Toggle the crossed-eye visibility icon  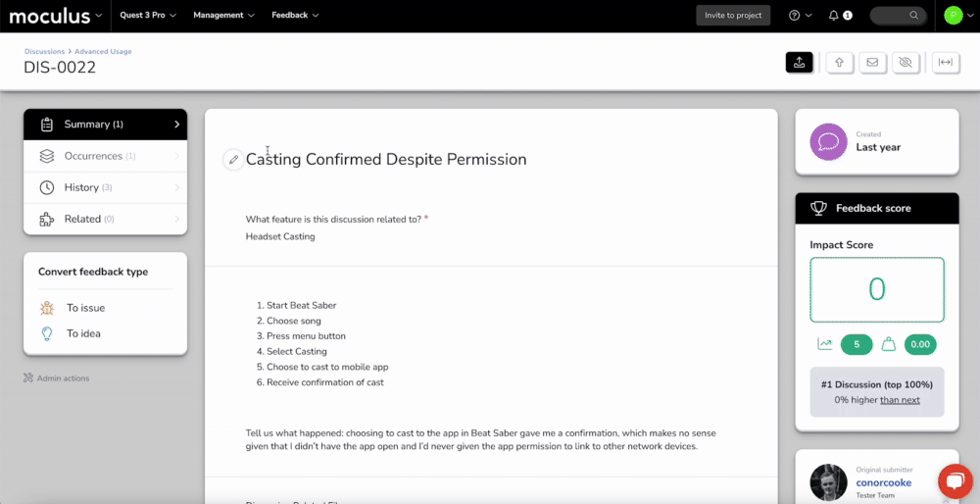905,63
